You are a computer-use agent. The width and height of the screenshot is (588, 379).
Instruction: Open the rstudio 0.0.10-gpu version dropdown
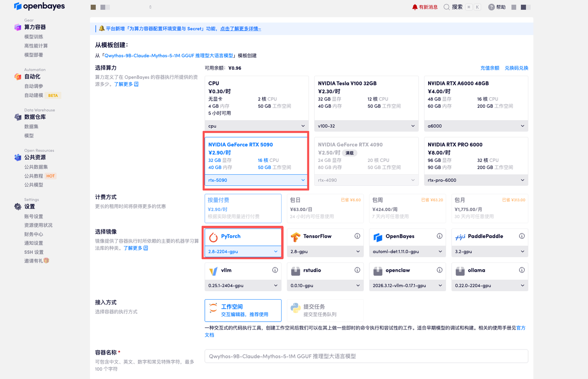coord(325,285)
